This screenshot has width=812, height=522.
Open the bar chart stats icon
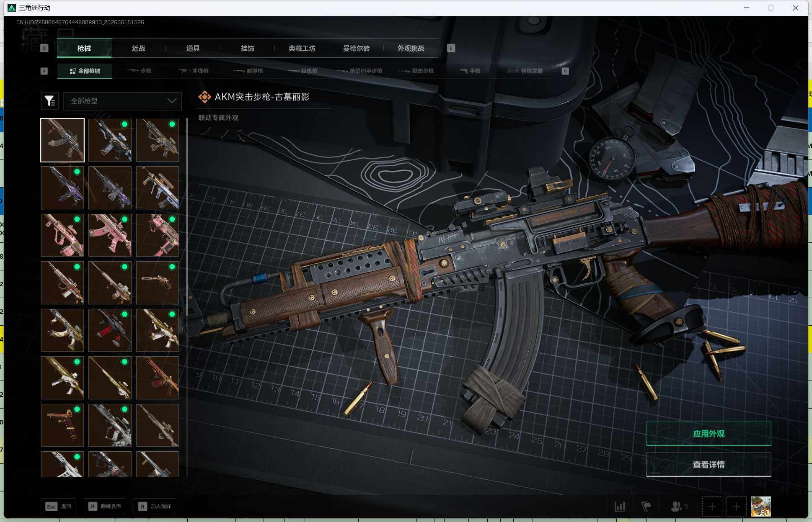tap(620, 507)
